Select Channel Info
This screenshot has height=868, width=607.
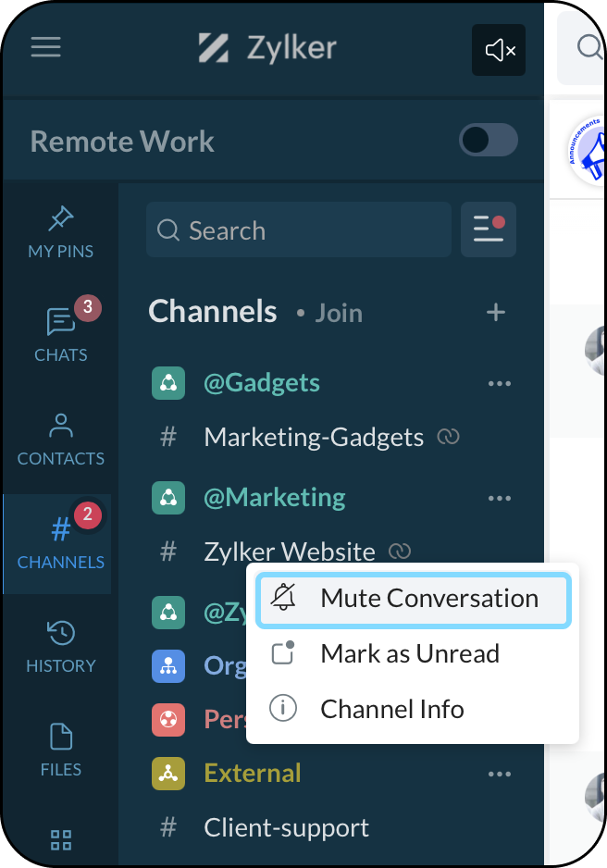pyautogui.click(x=413, y=709)
